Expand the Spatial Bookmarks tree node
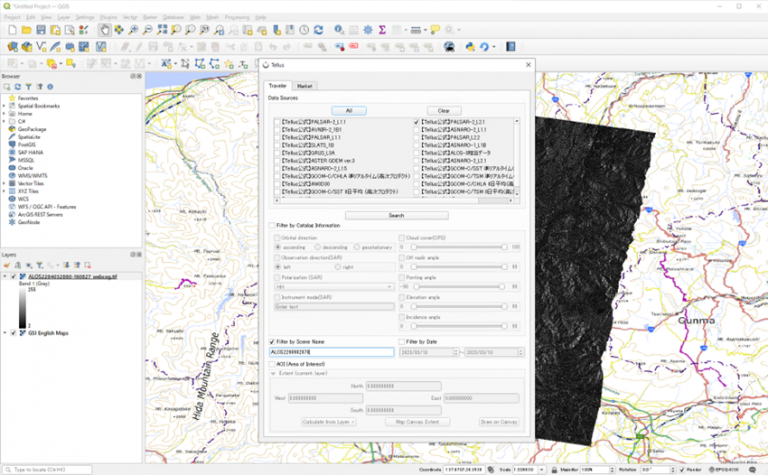Viewport: 768px width, 475px height. pos(4,106)
